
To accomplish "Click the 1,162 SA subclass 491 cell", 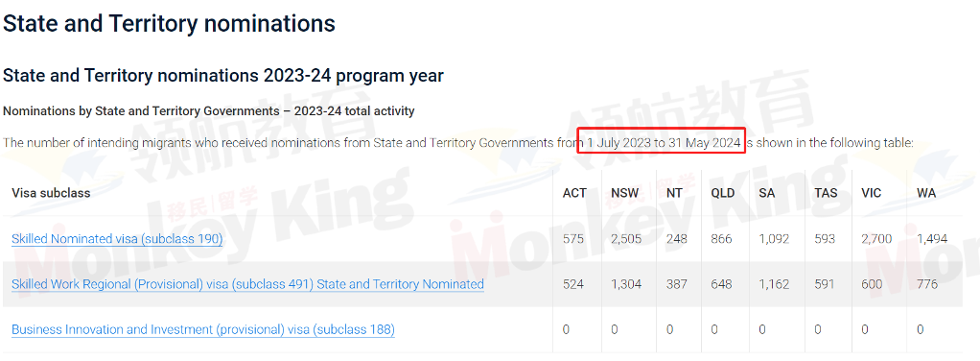I will (774, 284).
